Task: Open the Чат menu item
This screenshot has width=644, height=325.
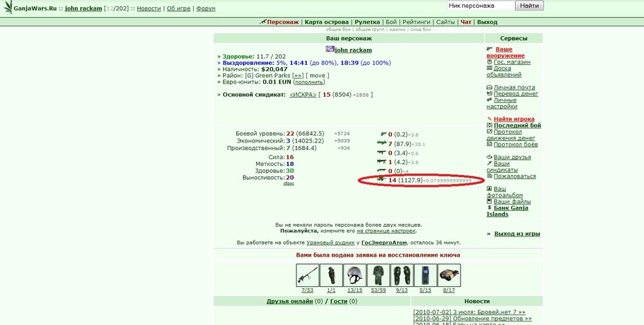Action: coord(466,22)
